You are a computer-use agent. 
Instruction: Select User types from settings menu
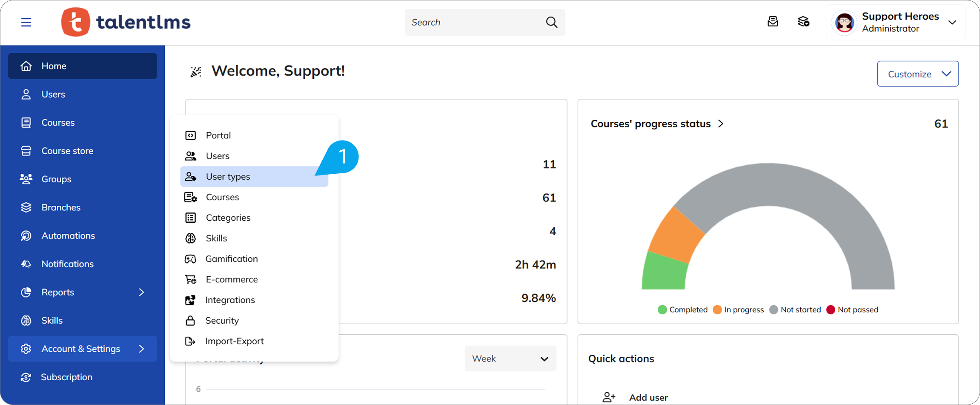click(x=228, y=177)
